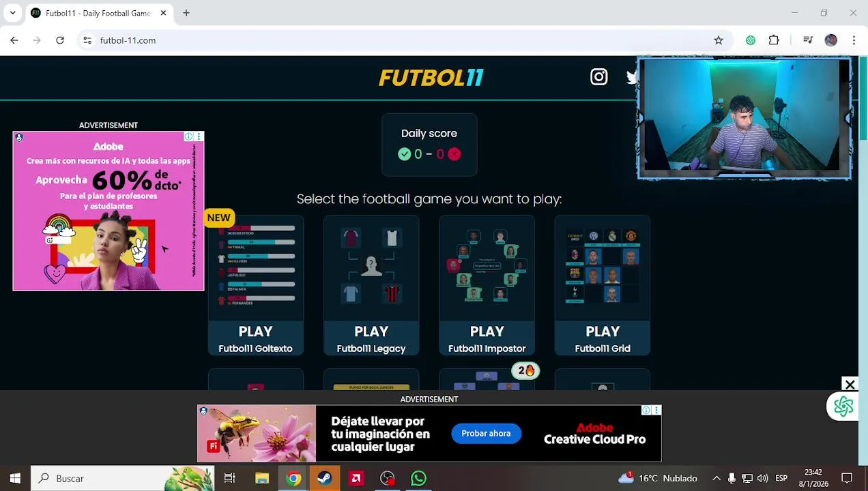The width and height of the screenshot is (868, 491).
Task: Play Futbol11 Goltexto game
Action: tap(255, 339)
